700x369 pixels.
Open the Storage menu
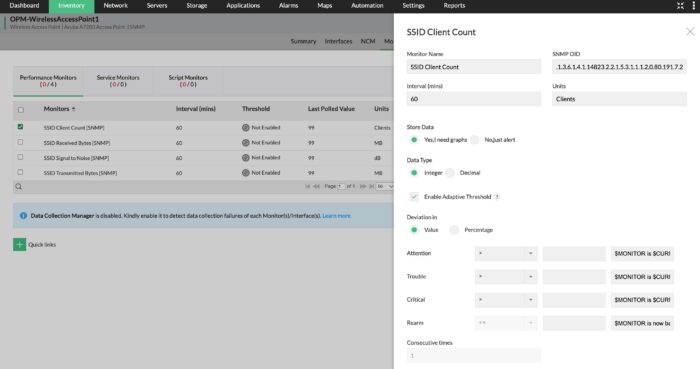(x=196, y=6)
